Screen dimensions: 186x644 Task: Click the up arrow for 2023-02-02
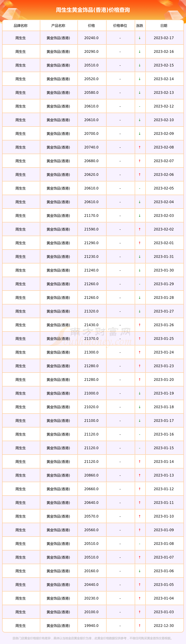tap(139, 229)
